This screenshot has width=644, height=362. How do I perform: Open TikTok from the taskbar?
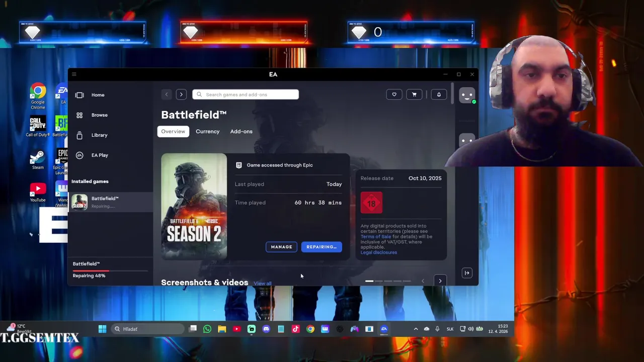tap(295, 329)
